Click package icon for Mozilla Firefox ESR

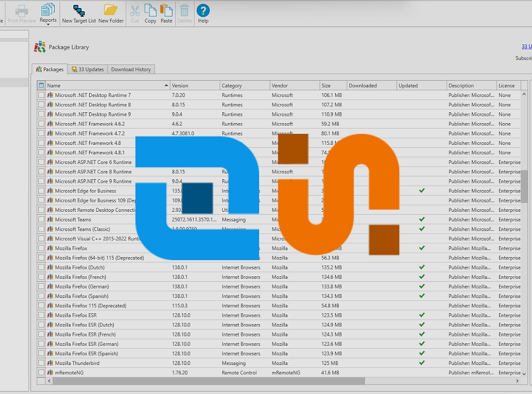50,315
